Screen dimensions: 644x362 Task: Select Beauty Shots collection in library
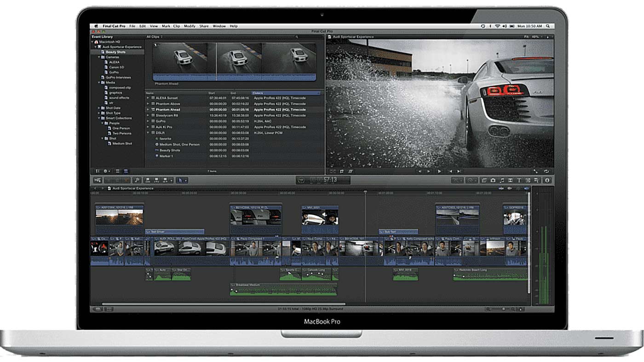[115, 52]
